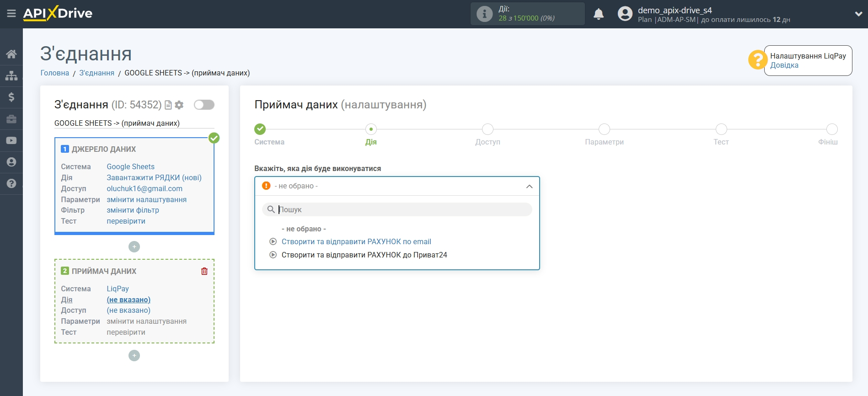Delete the data receiver with trash icon

[204, 271]
